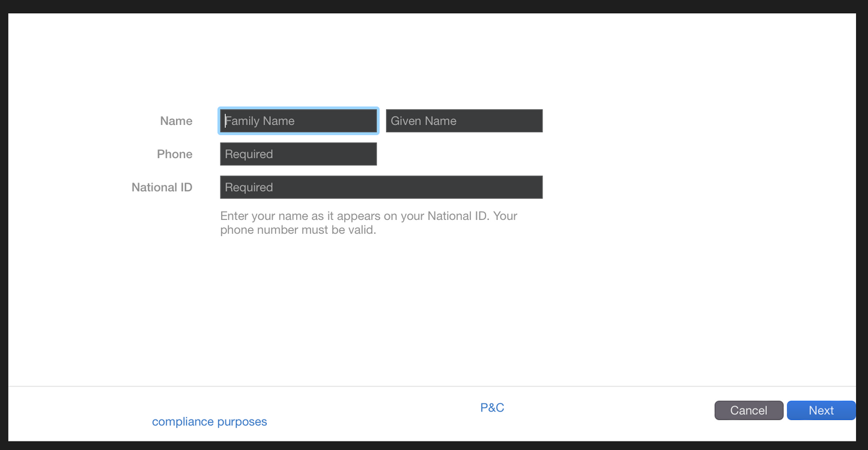Click the Phone label text
The height and width of the screenshot is (450, 868).
click(175, 154)
